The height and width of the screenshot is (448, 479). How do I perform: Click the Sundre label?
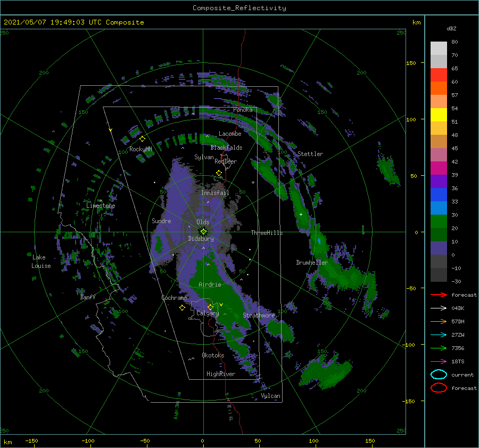[x=161, y=221]
